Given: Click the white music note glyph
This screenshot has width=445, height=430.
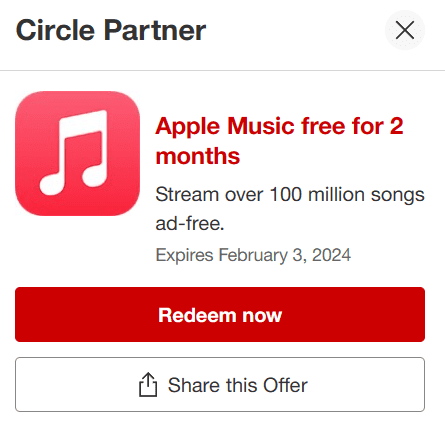Looking at the screenshot, I should [74, 153].
